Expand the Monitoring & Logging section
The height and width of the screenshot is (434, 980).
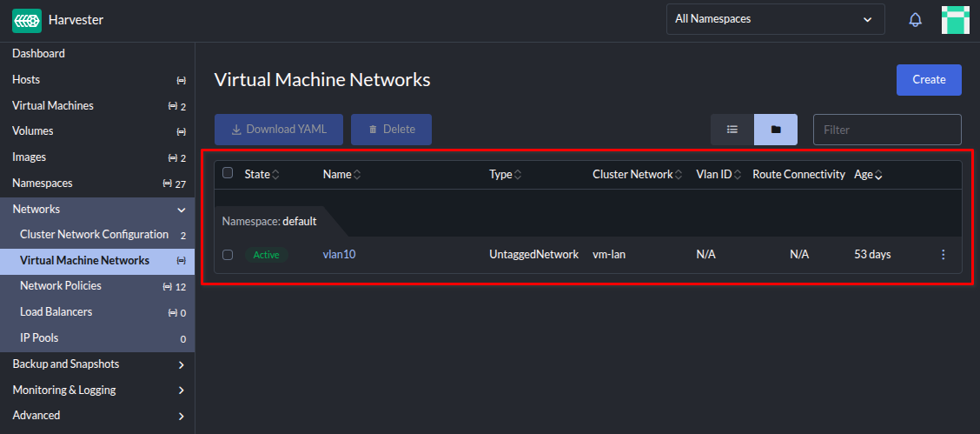click(181, 391)
